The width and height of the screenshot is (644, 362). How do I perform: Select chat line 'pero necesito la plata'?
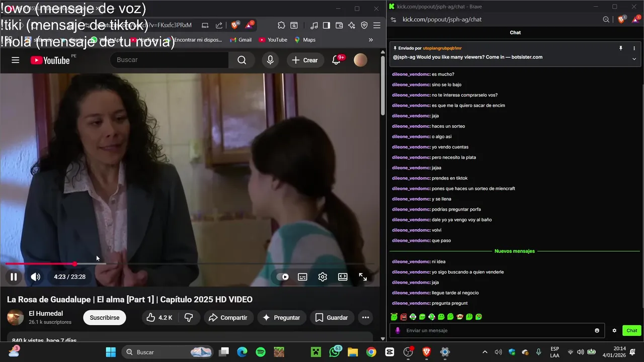coord(454,157)
